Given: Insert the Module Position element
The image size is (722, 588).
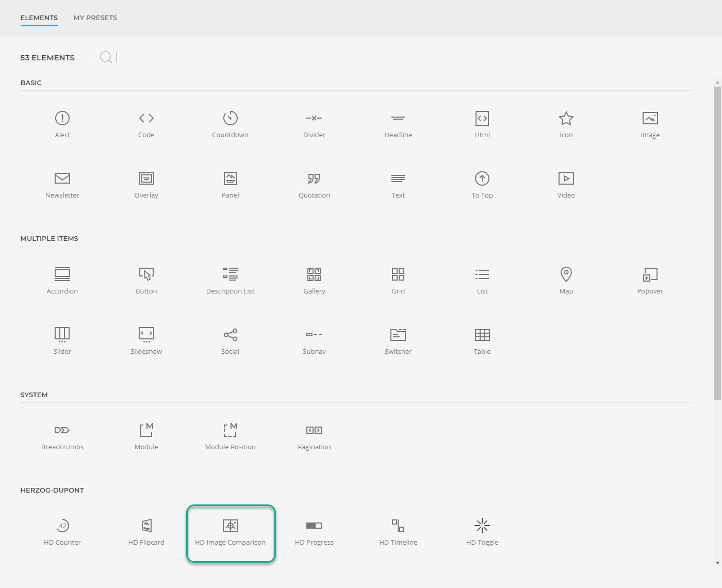Looking at the screenshot, I should [230, 436].
